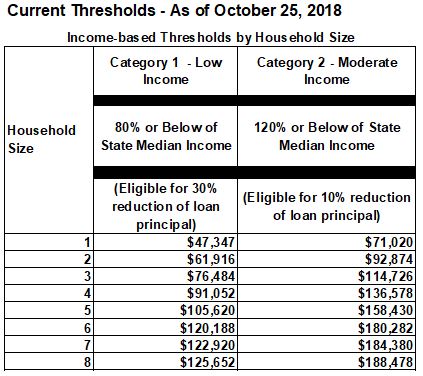The width and height of the screenshot is (423, 376).
Task: Select Category 2 - Moderate Income header
Action: 327,71
